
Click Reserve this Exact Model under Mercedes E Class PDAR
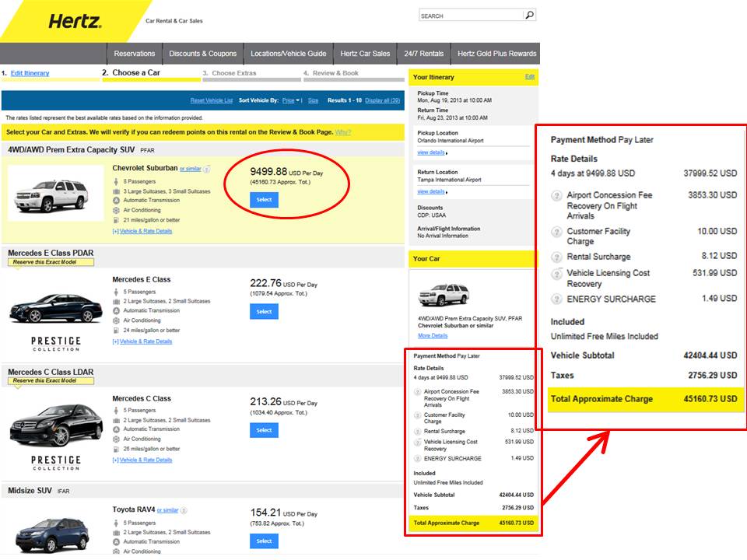pos(51,262)
